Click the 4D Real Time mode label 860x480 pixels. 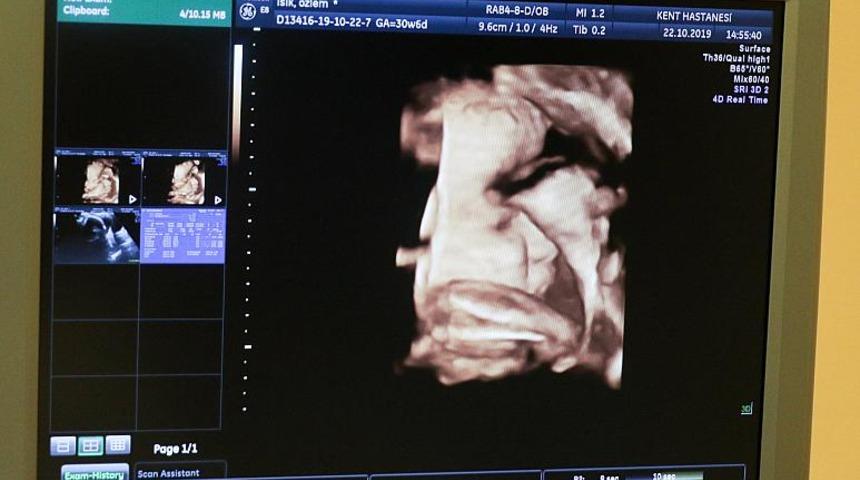pyautogui.click(x=740, y=100)
